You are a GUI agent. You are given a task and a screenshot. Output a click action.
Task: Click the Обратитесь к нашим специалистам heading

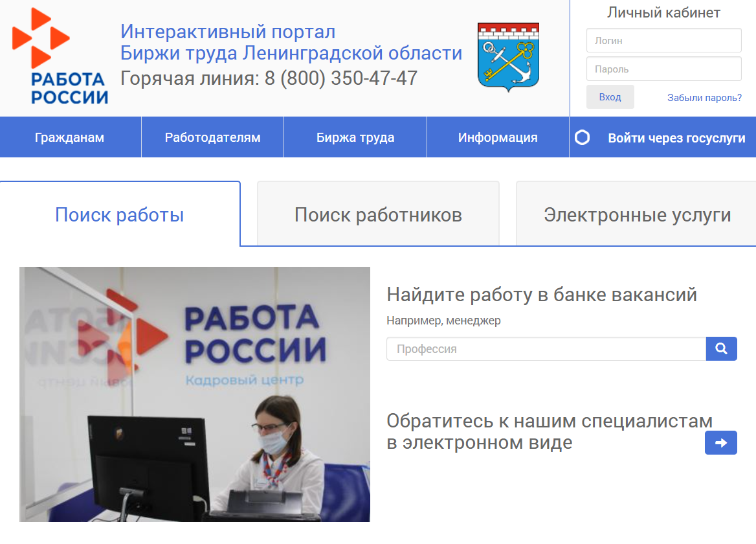(x=550, y=431)
